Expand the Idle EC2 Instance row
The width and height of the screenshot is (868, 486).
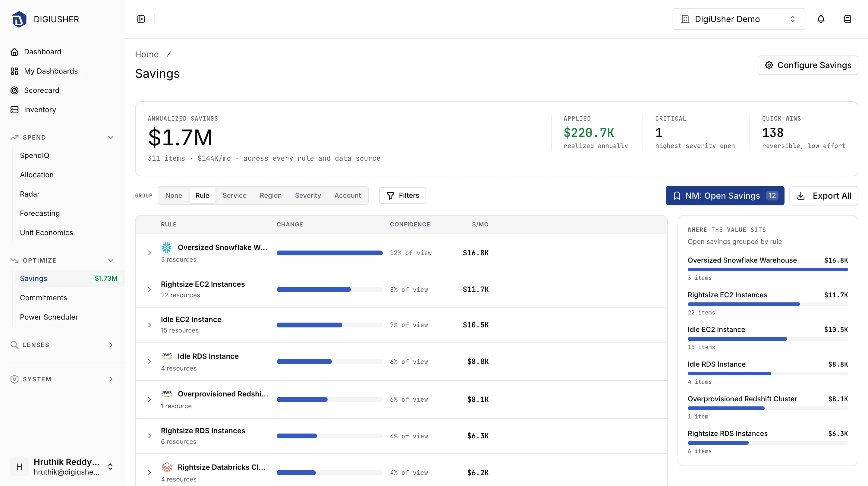tap(149, 325)
